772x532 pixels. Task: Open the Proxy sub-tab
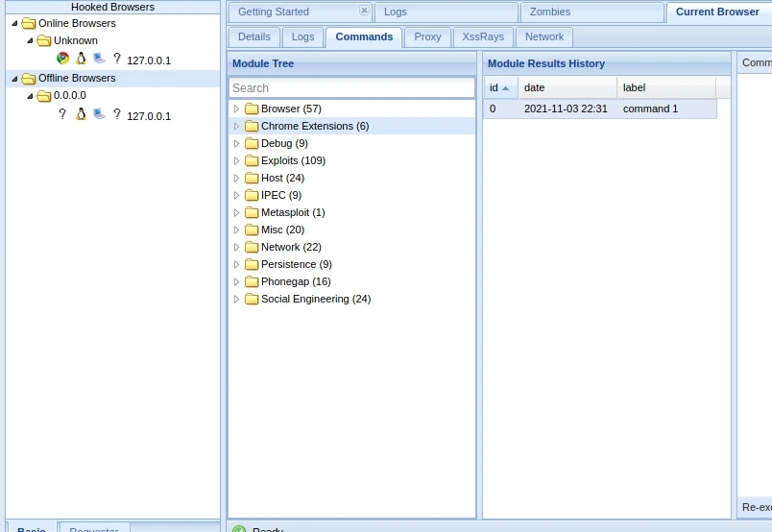[x=427, y=37]
